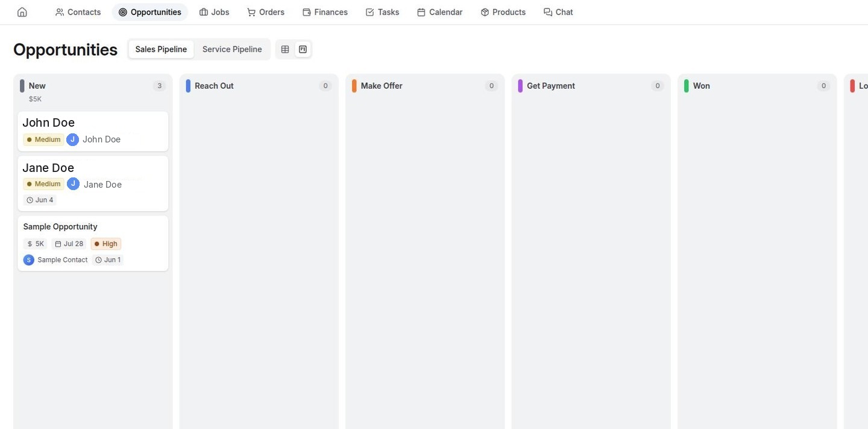Click the John Doe contact name on first card
This screenshot has width=868, height=429.
(x=101, y=139)
